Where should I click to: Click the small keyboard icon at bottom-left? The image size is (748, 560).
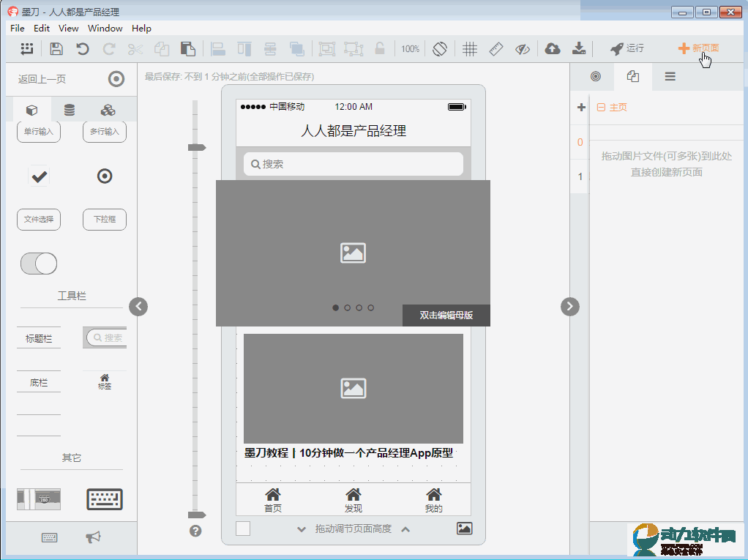pyautogui.click(x=49, y=537)
